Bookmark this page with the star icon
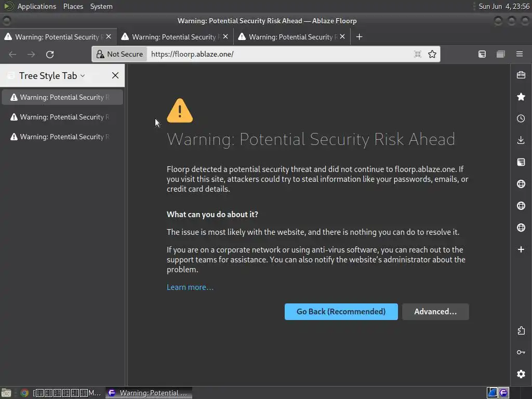Viewport: 532px width, 399px height. coord(432,54)
